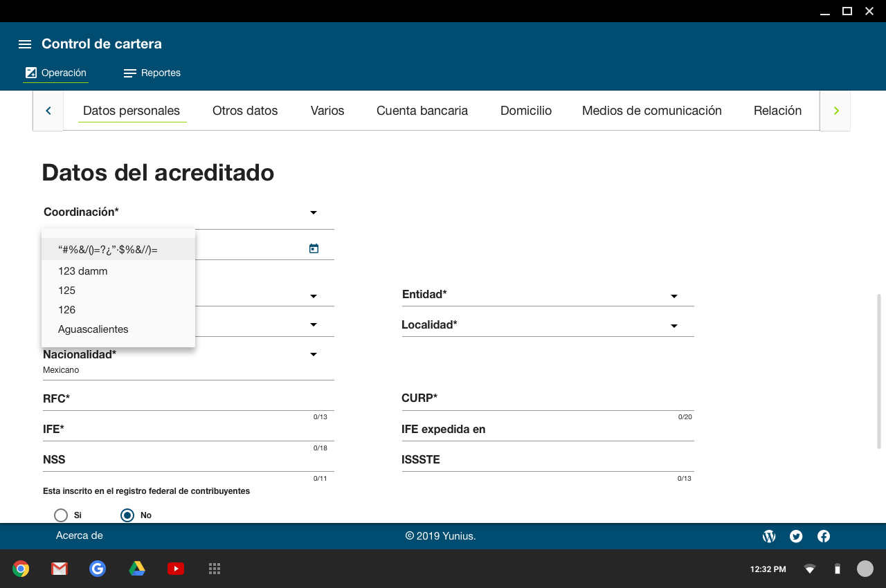Viewport: 886px width, 588px height.
Task: Click the Acerca de link
Action: 80,535
